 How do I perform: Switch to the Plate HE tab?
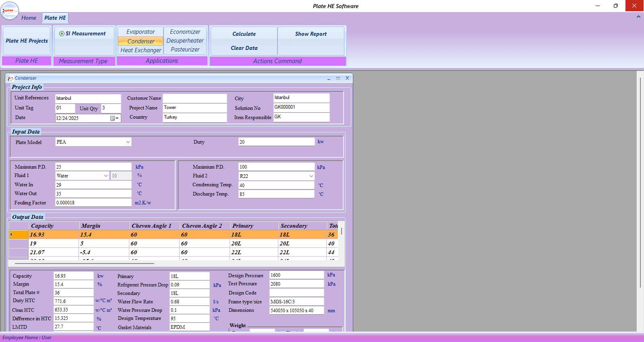point(55,18)
